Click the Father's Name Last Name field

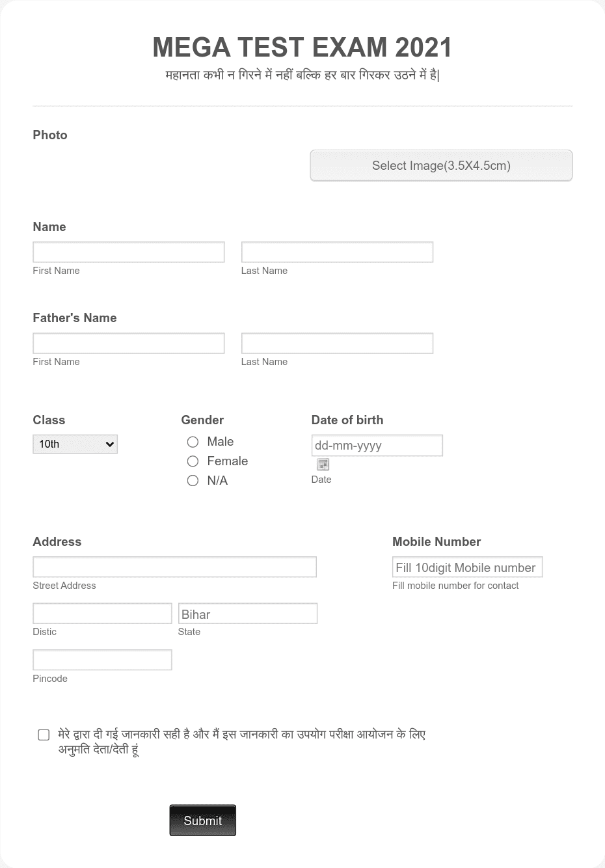337,343
